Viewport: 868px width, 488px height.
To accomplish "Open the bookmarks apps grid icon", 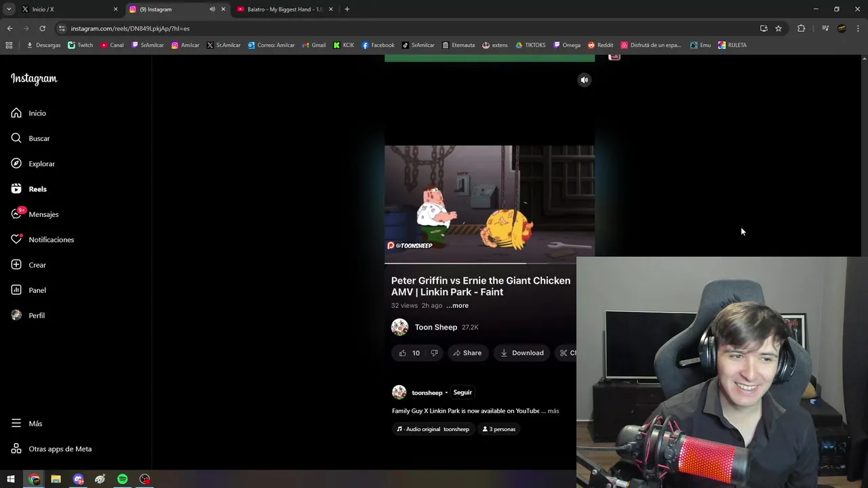I will [9, 45].
